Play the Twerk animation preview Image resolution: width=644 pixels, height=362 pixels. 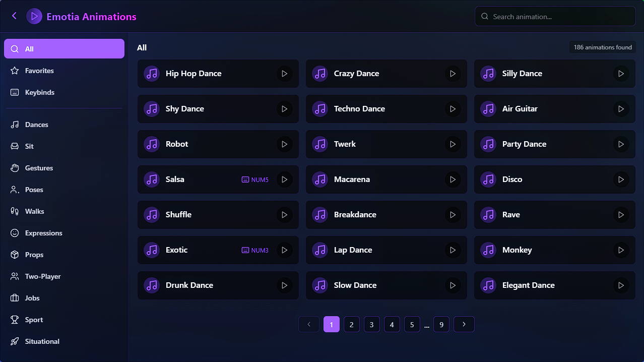click(453, 144)
